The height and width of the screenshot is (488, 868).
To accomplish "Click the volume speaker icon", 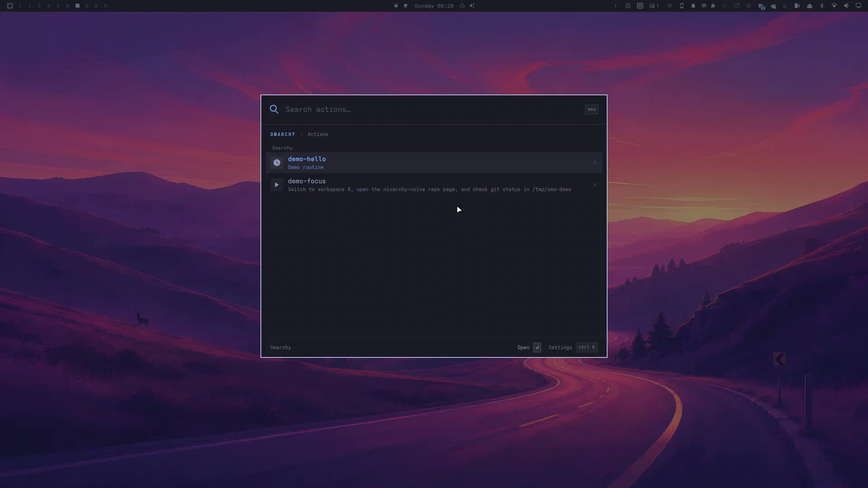I will 846,6.
